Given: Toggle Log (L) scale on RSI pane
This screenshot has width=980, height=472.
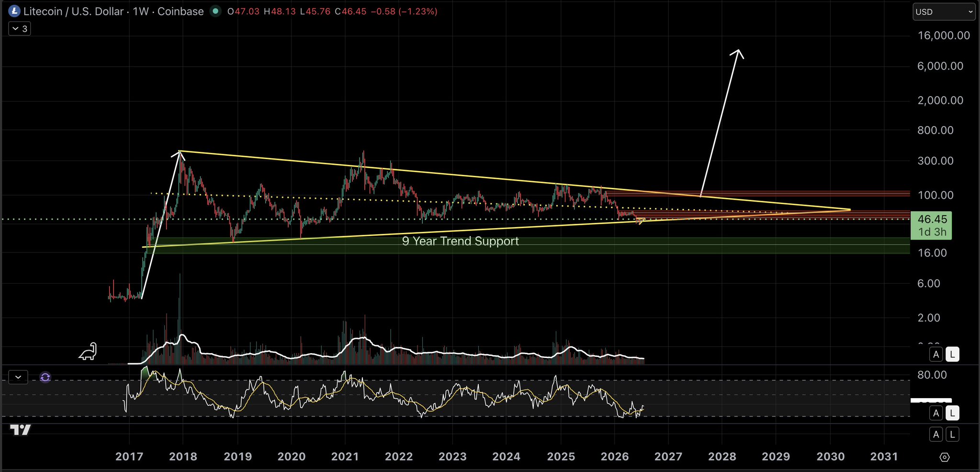Looking at the screenshot, I should pyautogui.click(x=952, y=413).
